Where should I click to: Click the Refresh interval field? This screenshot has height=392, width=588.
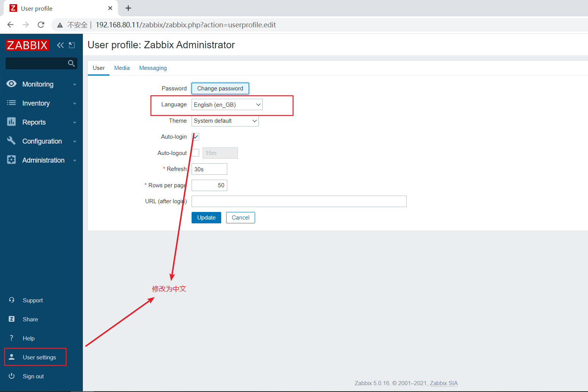point(209,169)
